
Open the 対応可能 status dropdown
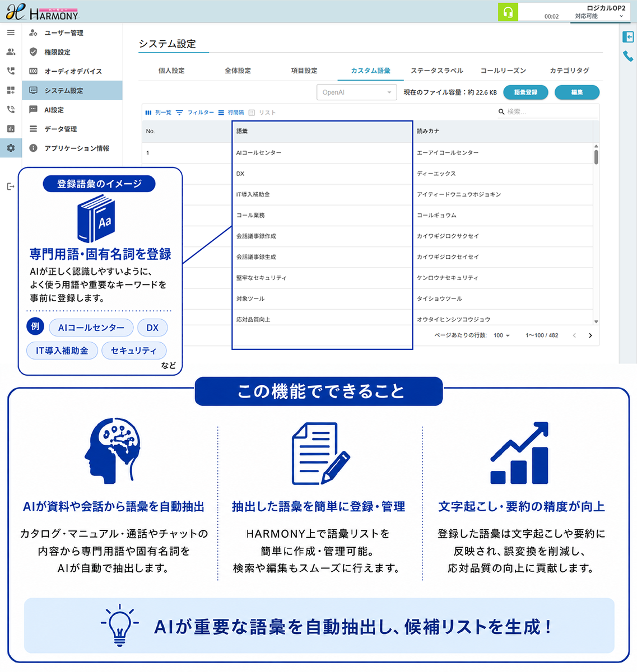point(599,16)
